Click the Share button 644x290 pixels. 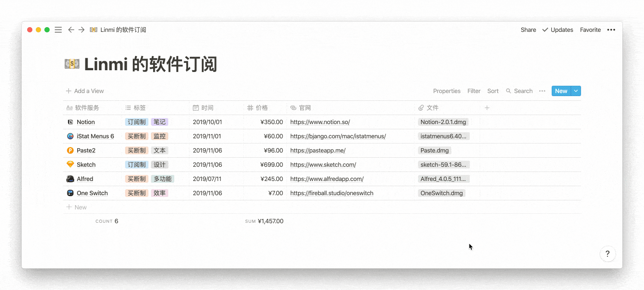pyautogui.click(x=528, y=30)
